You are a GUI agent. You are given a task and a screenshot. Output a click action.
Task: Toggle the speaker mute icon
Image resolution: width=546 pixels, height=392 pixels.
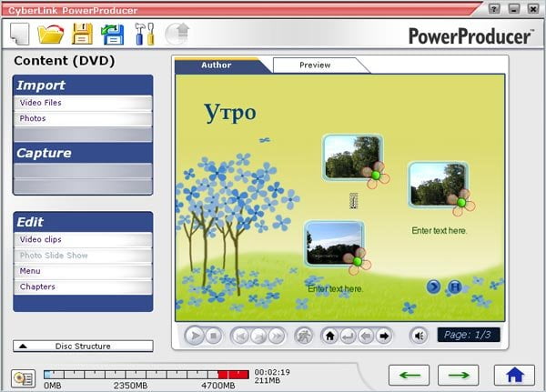point(419,336)
